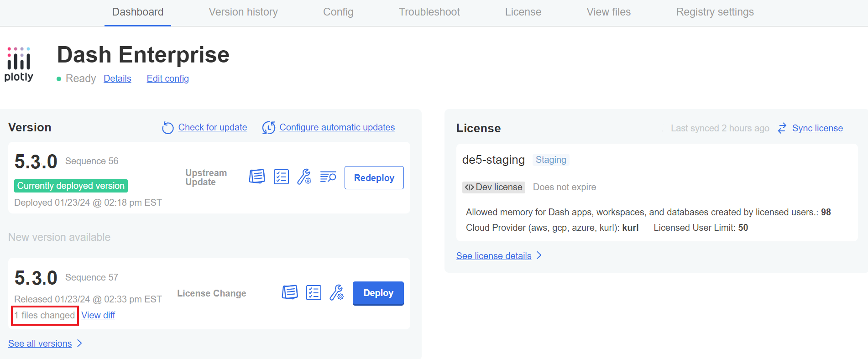Open the Troubleshoot tab
Screen dimensions: 868x359
(429, 12)
